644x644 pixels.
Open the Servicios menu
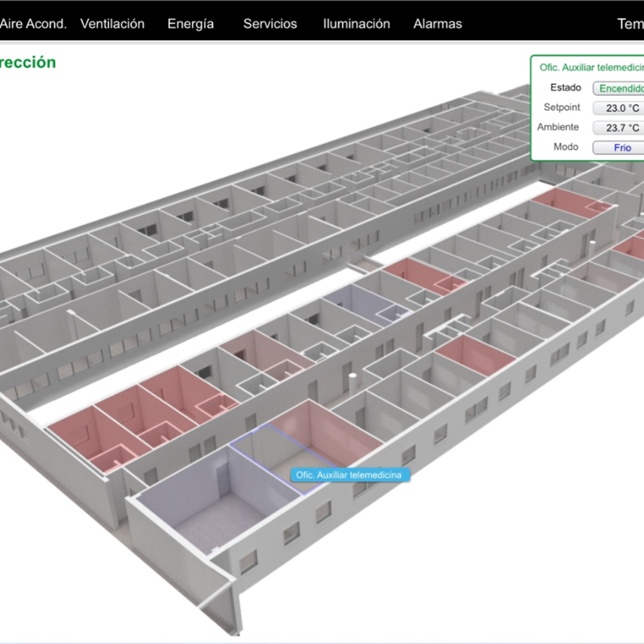[x=270, y=24]
